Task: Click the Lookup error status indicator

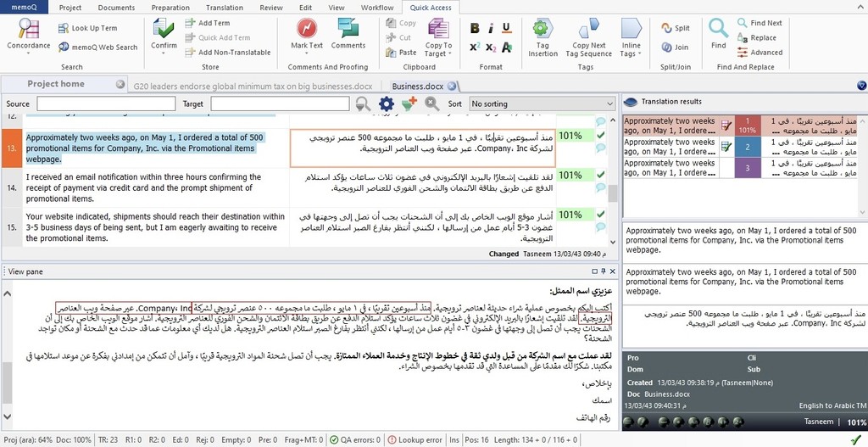Action: pos(415,440)
